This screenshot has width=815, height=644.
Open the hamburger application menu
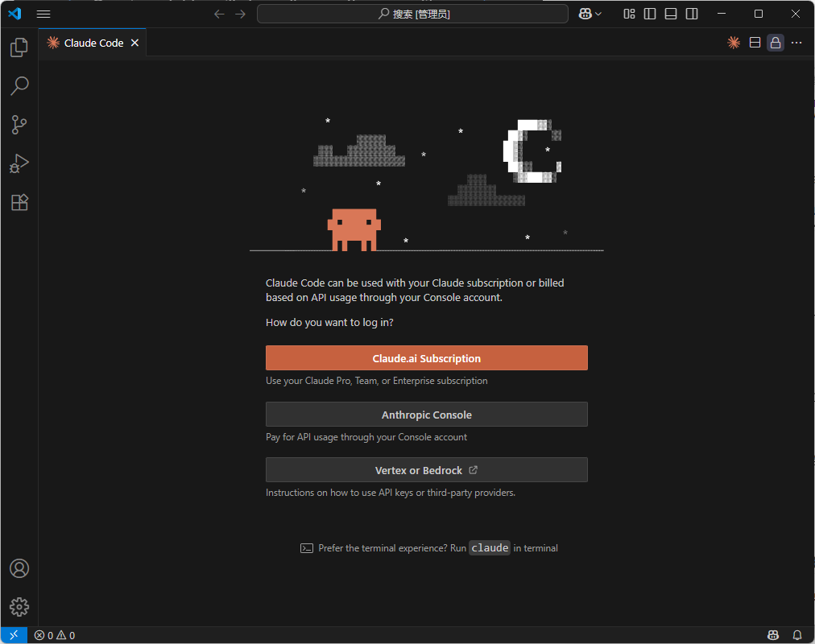pyautogui.click(x=43, y=14)
